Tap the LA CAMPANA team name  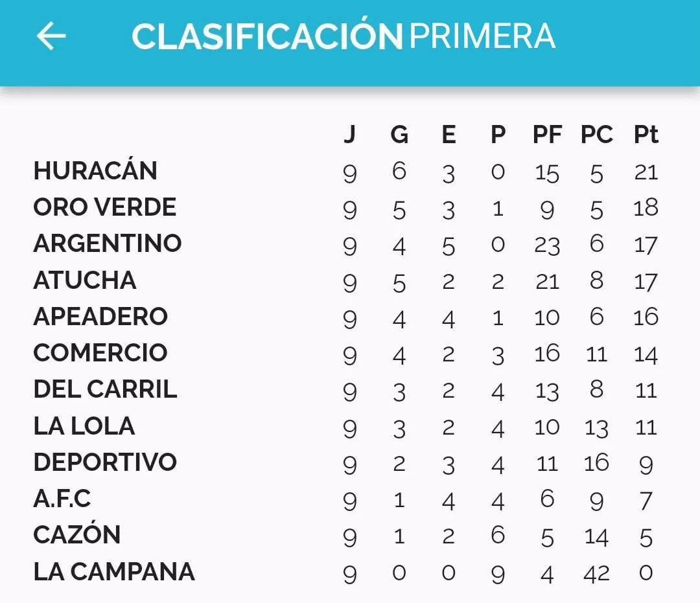pos(114,572)
